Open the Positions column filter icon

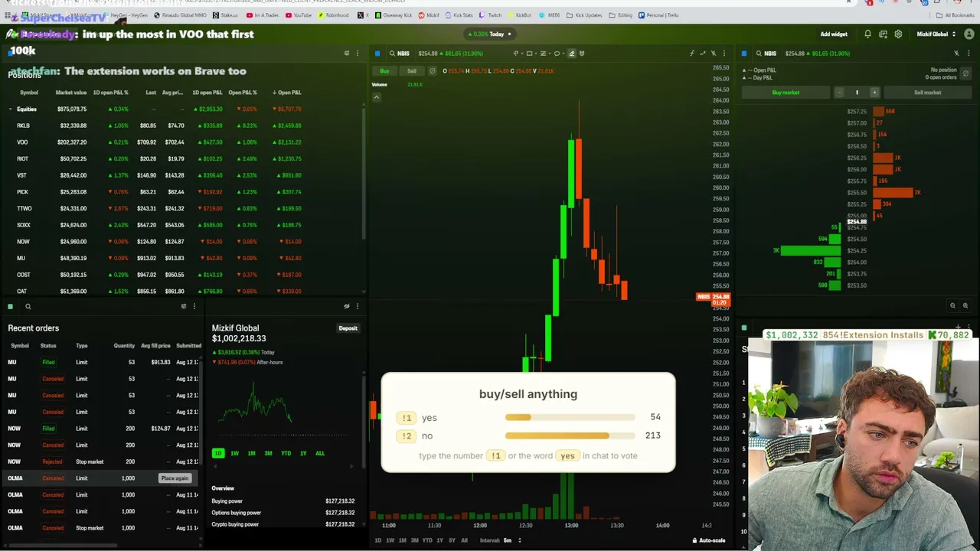coord(346,54)
